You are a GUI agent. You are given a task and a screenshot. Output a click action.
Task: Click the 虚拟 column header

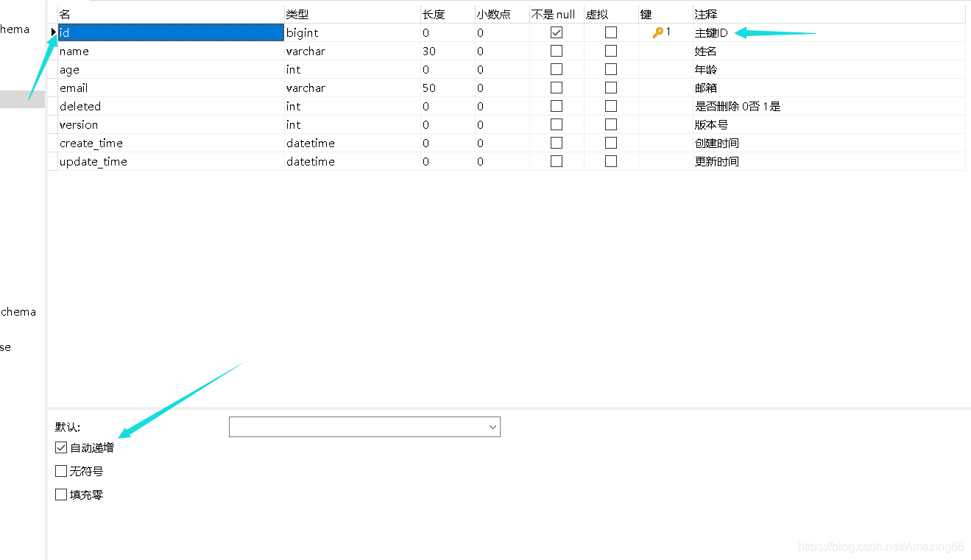(611, 15)
